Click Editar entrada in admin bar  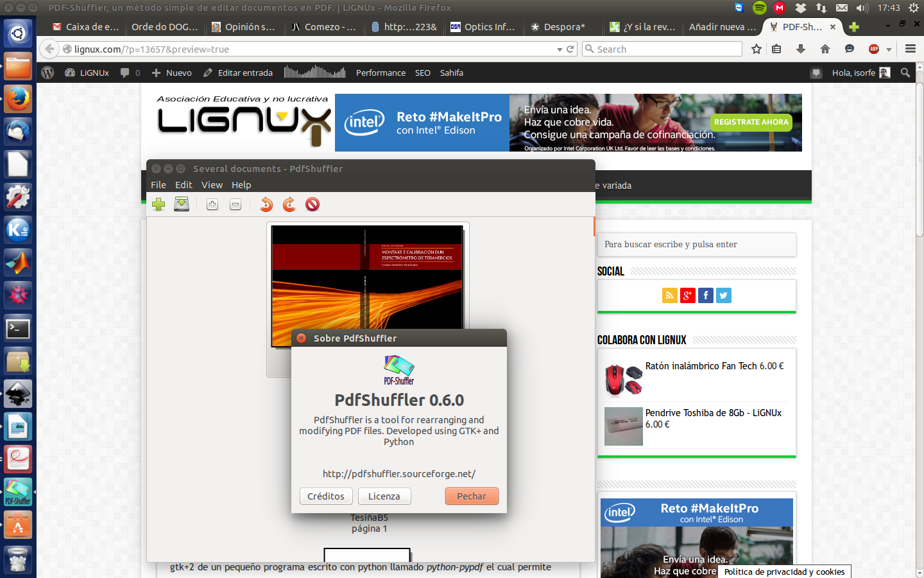[x=238, y=73]
